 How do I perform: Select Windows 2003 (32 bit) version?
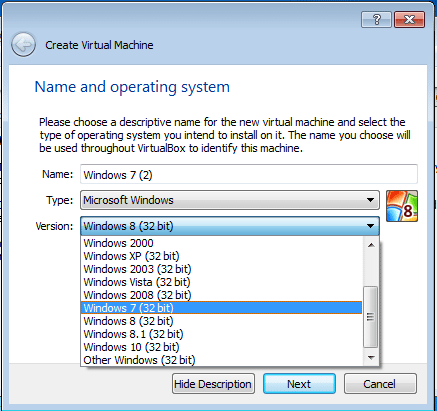(x=221, y=269)
